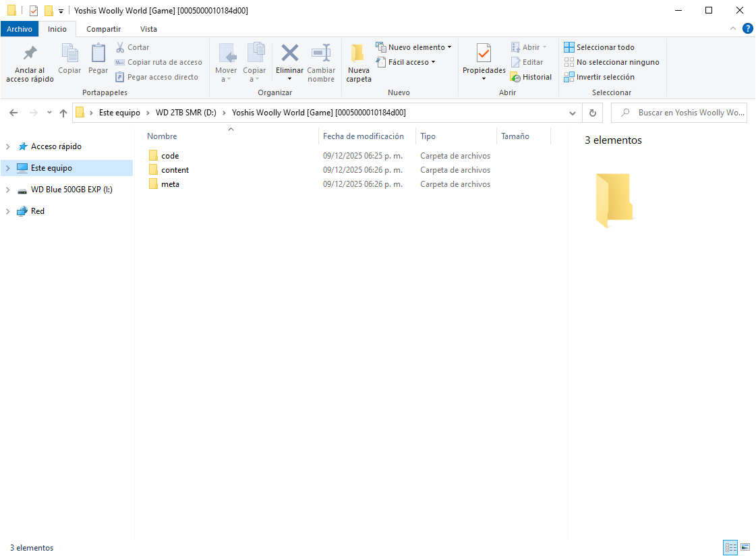This screenshot has width=756, height=556.
Task: Click Pegar acceso directo
Action: (x=156, y=77)
